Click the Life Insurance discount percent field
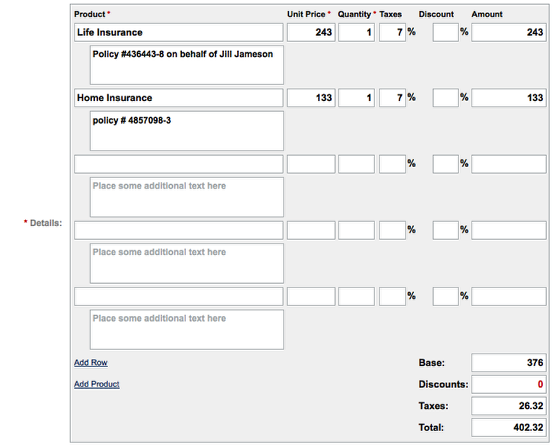Image resolution: width=560 pixels, height=448 pixels. click(x=446, y=33)
